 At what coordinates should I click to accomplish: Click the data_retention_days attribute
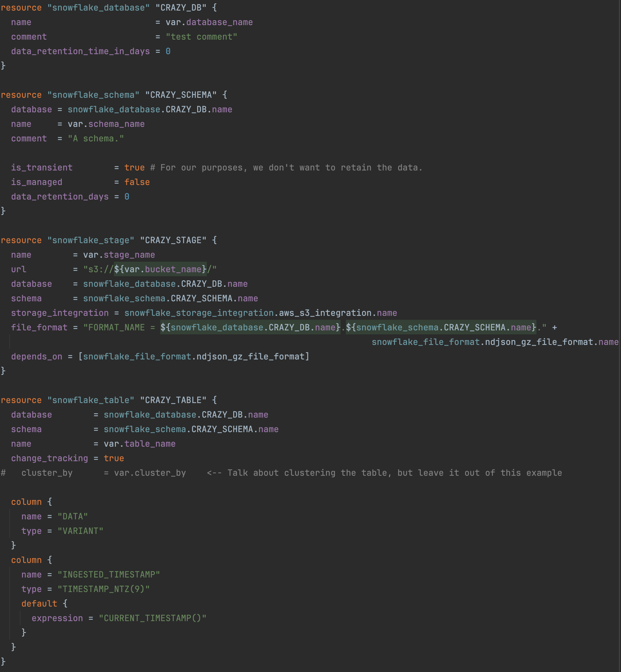(60, 197)
